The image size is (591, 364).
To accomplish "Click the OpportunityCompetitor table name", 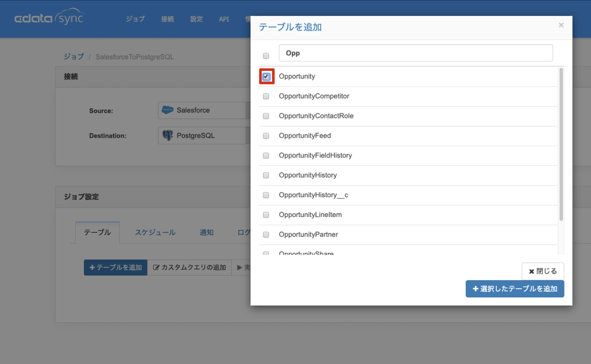I will click(314, 96).
